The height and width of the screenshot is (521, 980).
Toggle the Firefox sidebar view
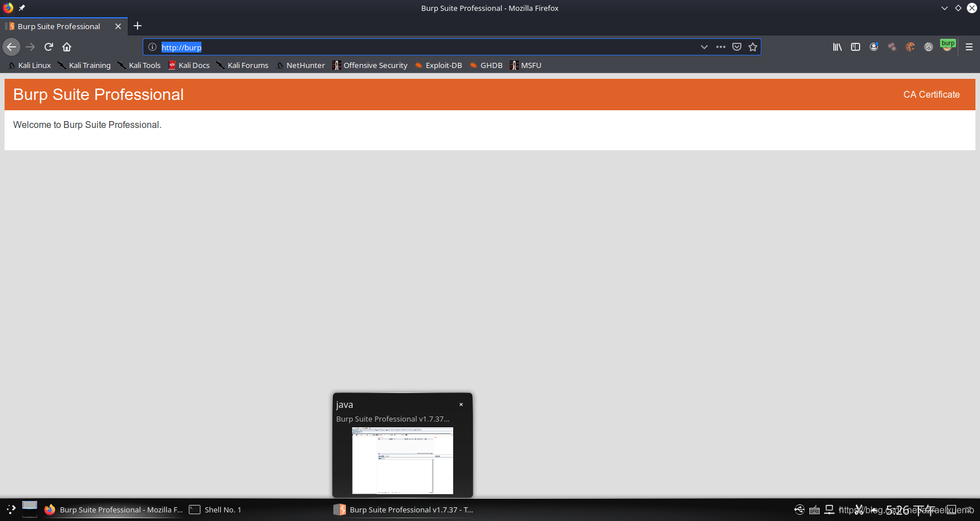tap(856, 47)
